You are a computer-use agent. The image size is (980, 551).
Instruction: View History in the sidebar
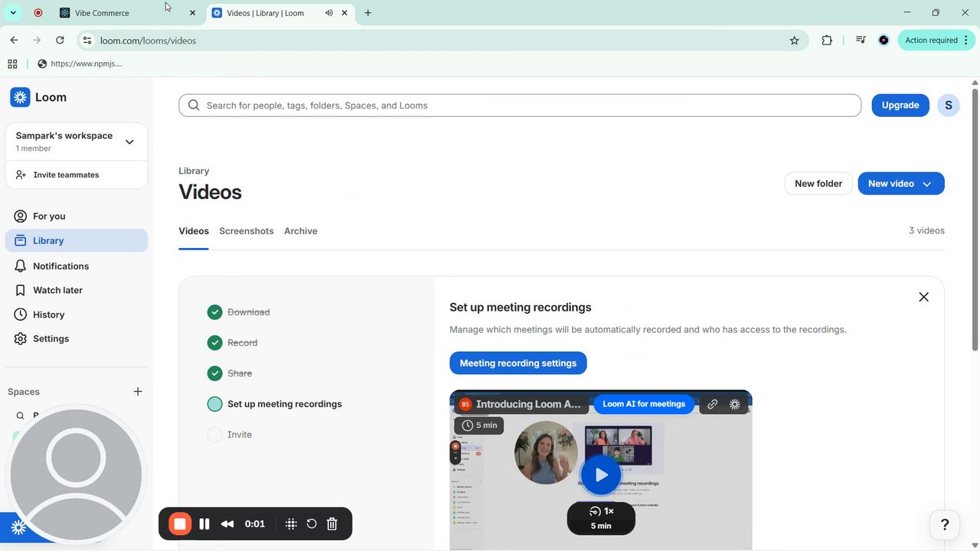[x=77, y=315]
